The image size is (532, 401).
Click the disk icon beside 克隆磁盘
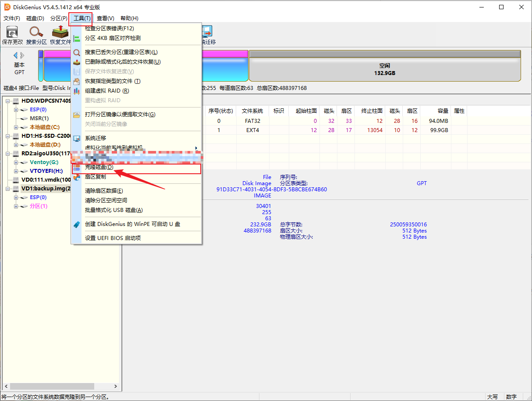point(77,168)
